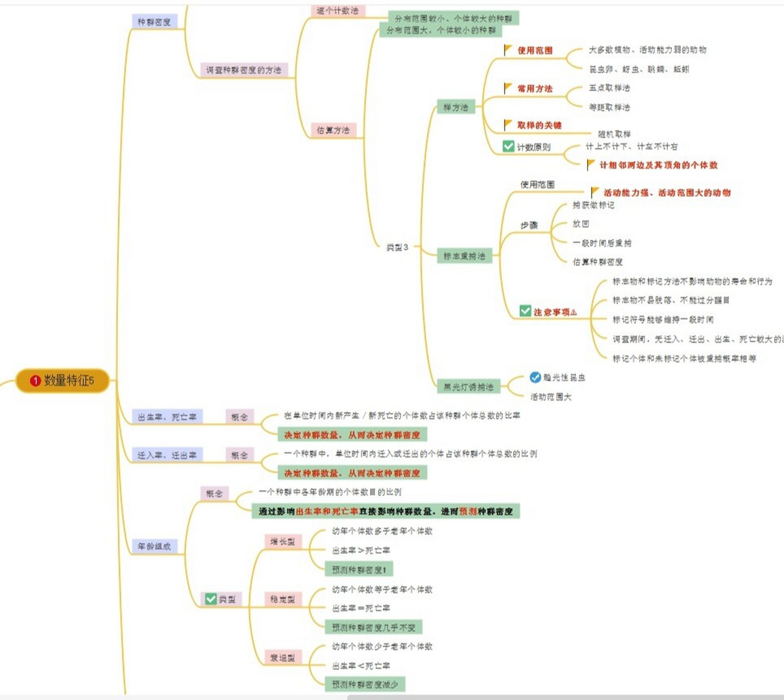Screen dimensions: 784x700
Task: Select the 年龄组成 branch node
Action: click(x=154, y=546)
